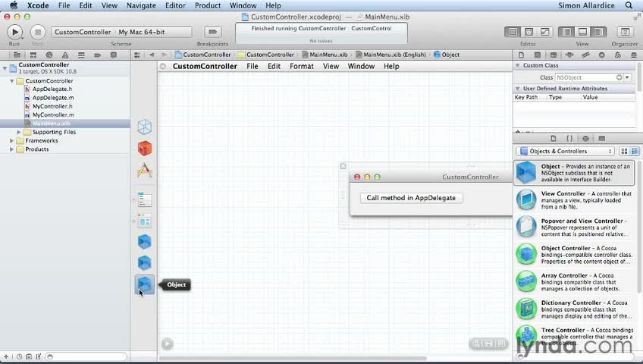Switch to the Version editor
This screenshot has width=643, height=364.
(545, 32)
